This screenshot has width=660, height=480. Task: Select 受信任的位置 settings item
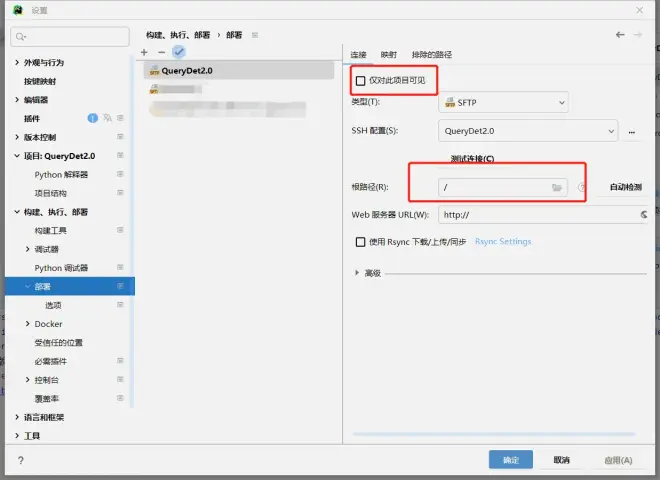point(59,342)
